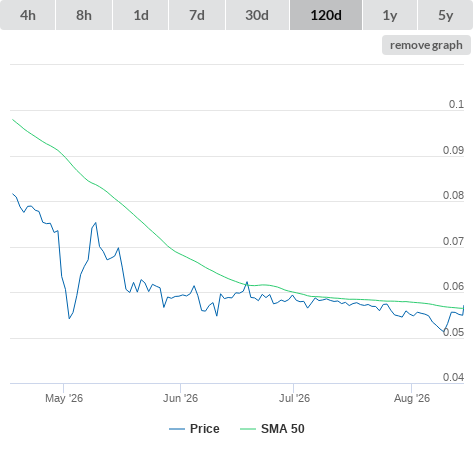
Task: Click the Jul '26 axis tick label
Action: pos(294,398)
